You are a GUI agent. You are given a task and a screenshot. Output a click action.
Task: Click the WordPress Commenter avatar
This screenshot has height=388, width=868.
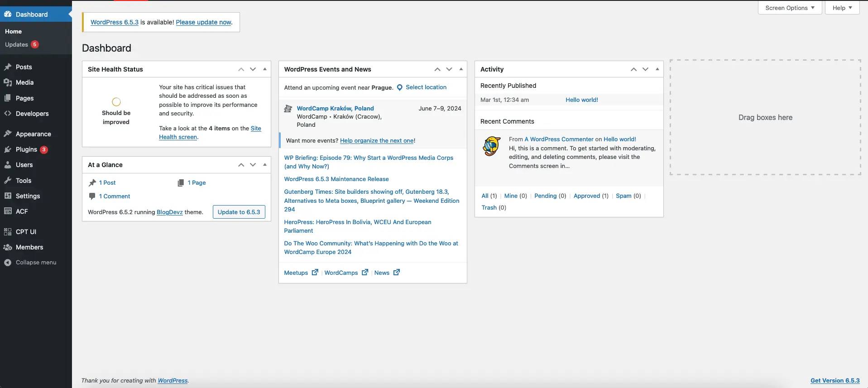[x=492, y=146]
